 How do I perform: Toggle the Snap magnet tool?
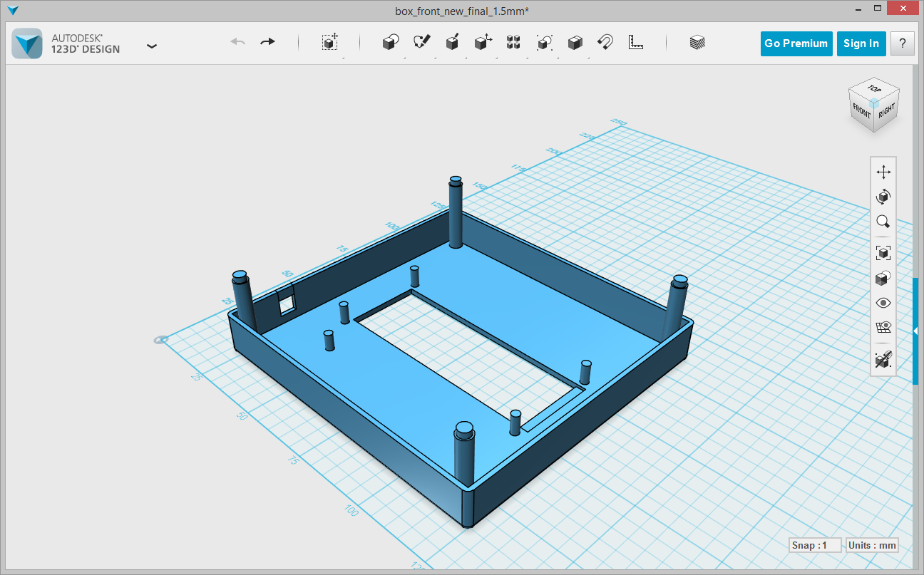(x=605, y=43)
